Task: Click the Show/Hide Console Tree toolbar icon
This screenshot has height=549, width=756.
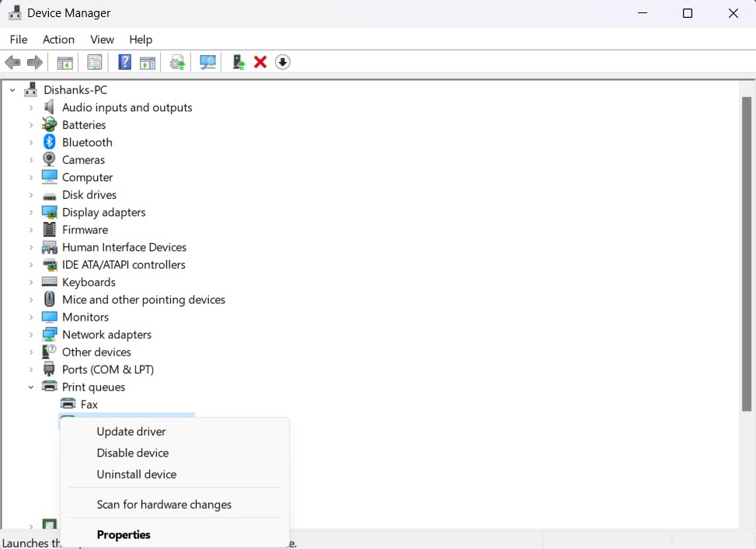Action: (x=64, y=62)
